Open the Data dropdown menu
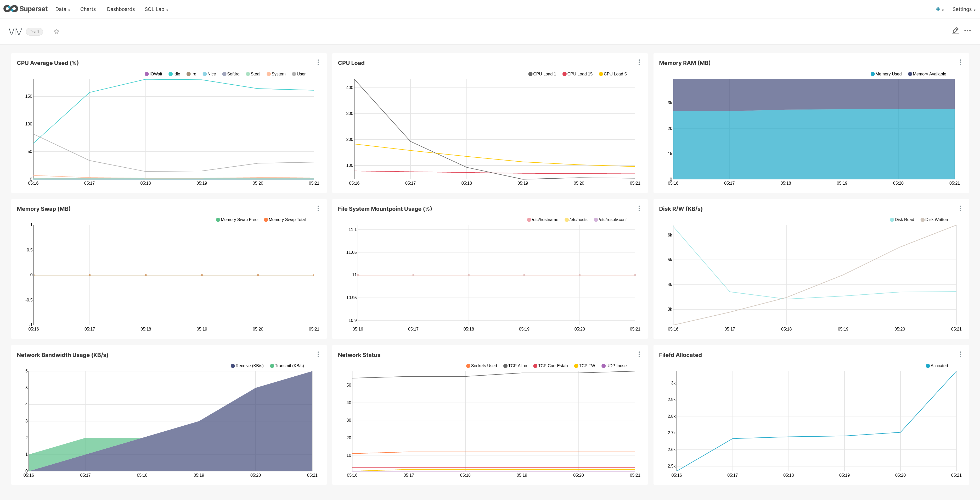Screen dimensions: 980x500 click(x=62, y=9)
